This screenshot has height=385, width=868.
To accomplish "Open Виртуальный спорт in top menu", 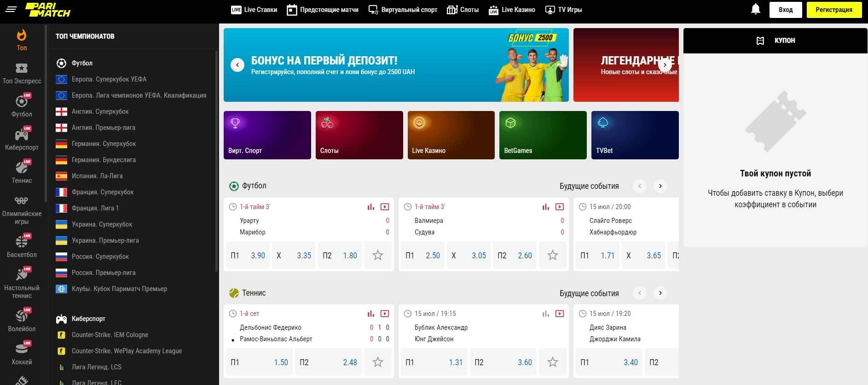I will click(x=403, y=10).
